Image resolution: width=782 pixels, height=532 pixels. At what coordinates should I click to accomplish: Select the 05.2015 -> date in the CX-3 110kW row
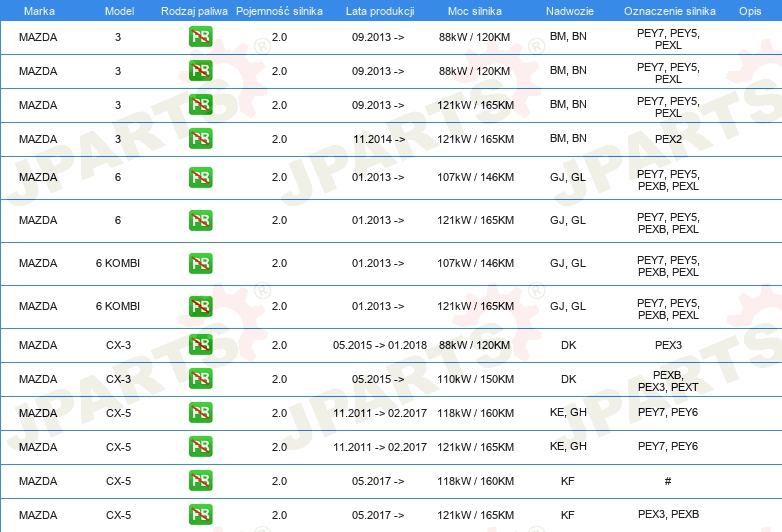[378, 379]
